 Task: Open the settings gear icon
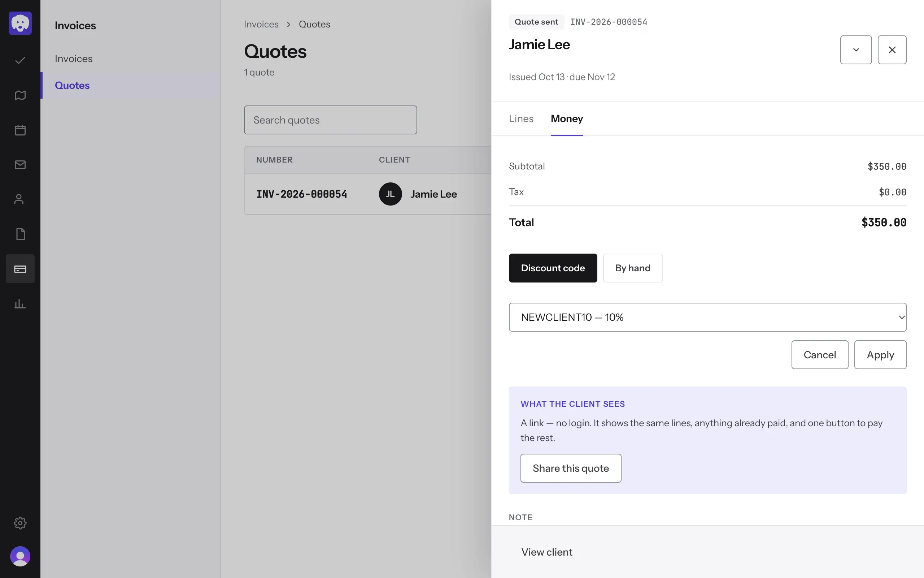pos(20,523)
